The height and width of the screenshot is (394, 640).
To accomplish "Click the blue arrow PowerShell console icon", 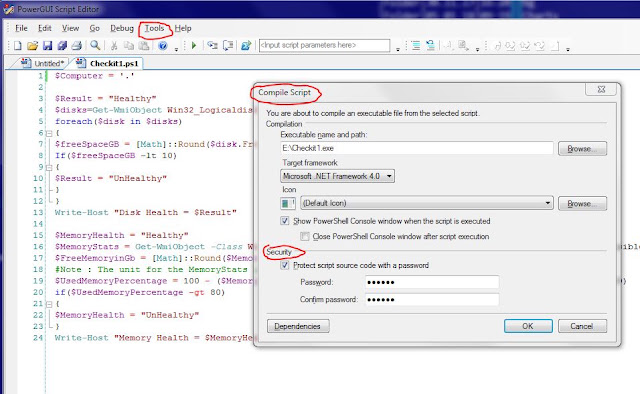I will pos(246,45).
